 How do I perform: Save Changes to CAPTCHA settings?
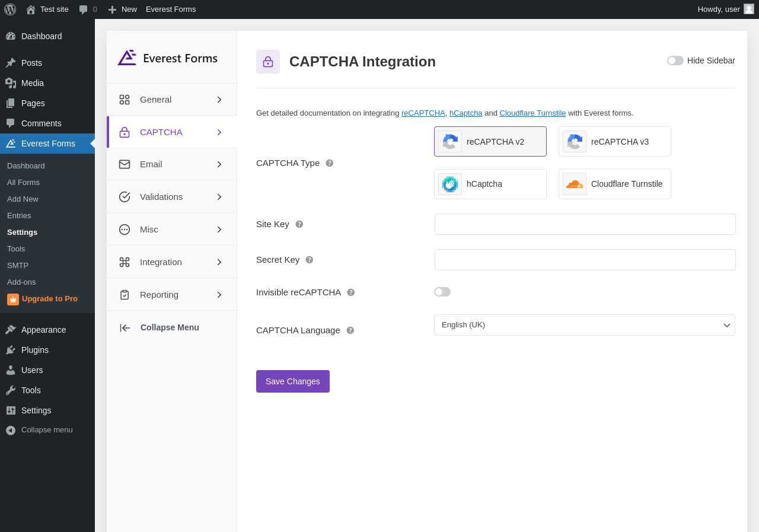pos(293,381)
